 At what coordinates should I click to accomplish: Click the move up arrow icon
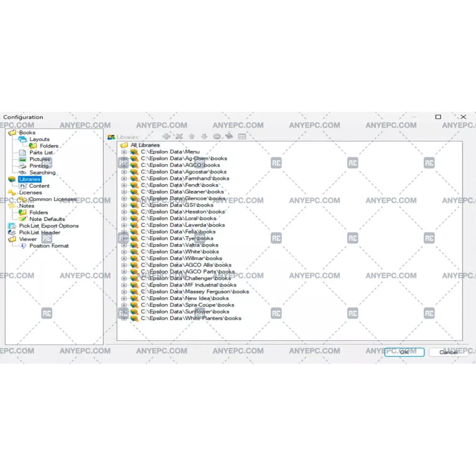click(x=191, y=137)
